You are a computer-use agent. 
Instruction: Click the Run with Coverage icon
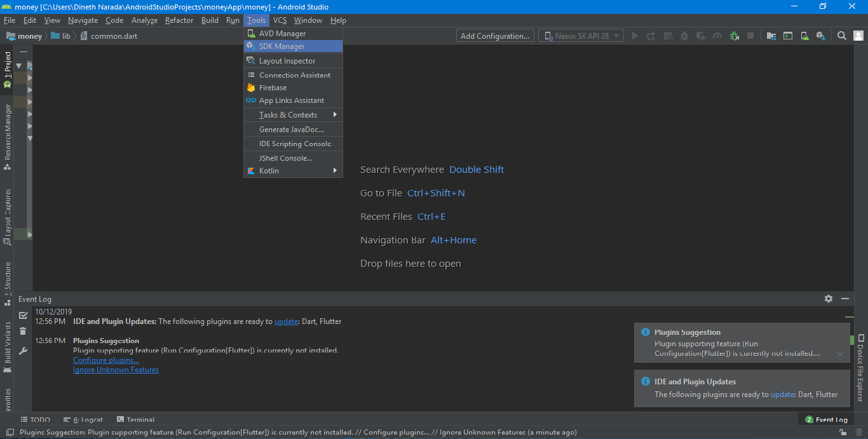pos(701,36)
